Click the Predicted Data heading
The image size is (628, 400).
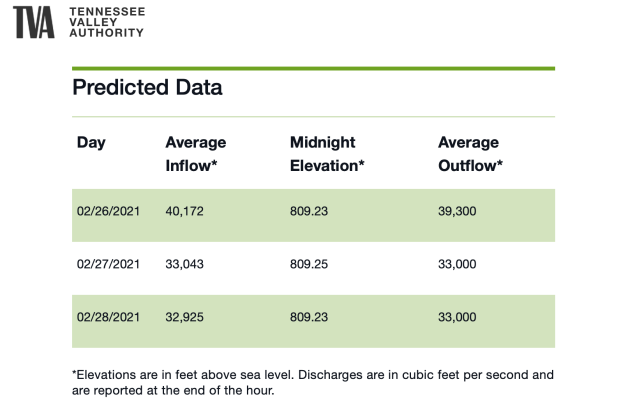147,88
